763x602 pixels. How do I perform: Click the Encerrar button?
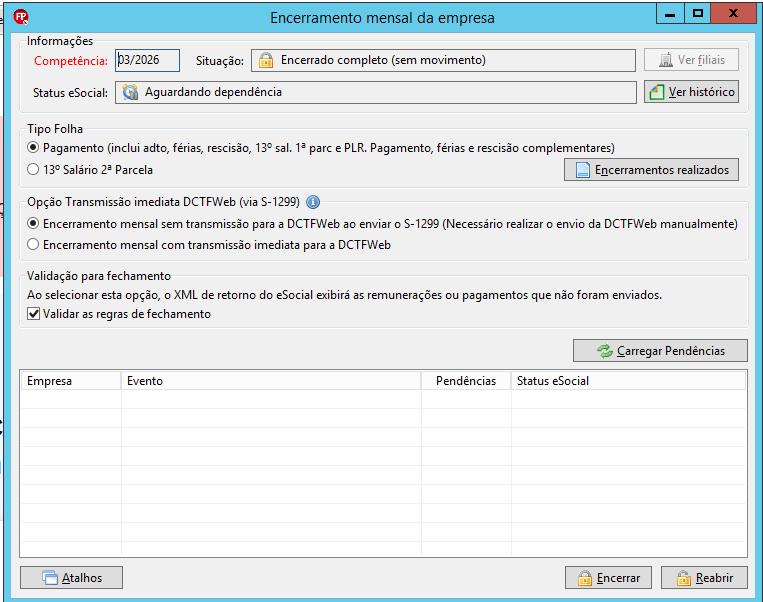coord(608,578)
